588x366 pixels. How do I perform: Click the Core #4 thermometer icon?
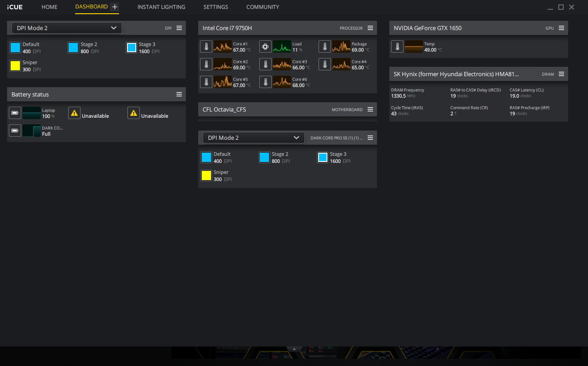coord(325,64)
